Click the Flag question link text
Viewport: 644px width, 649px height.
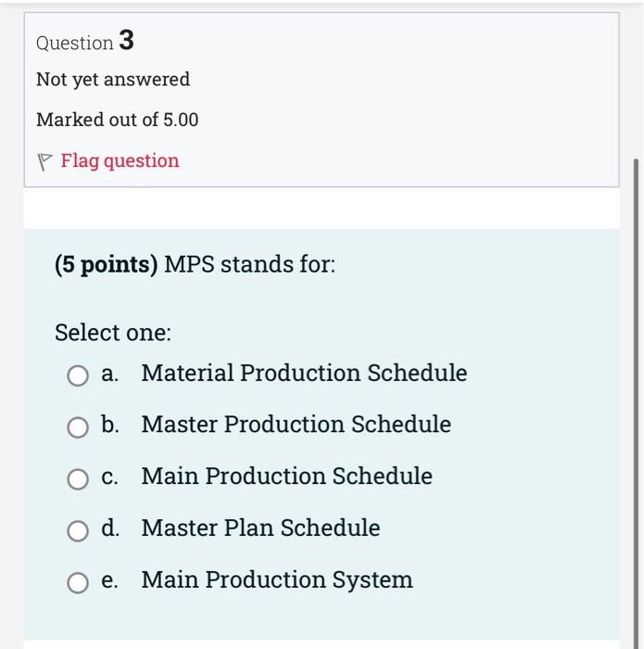pos(120,161)
